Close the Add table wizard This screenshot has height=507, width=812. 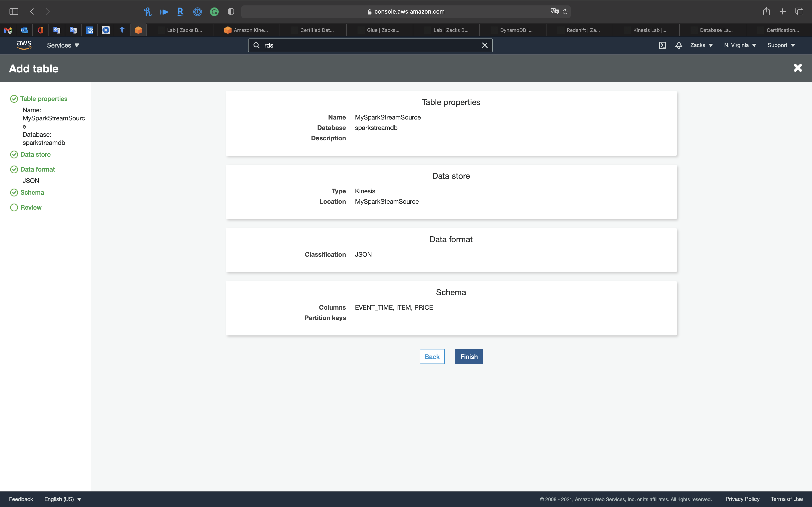tap(797, 68)
